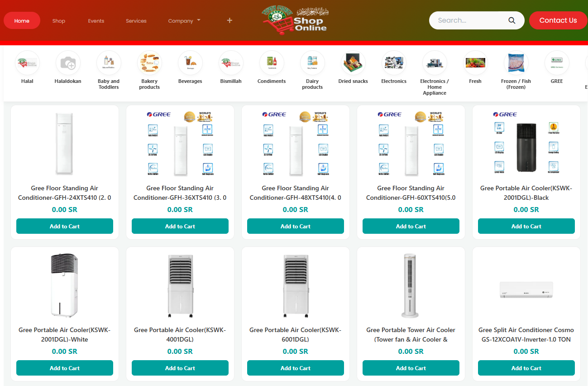
Task: Open the Dairy products category icon
Action: [312, 63]
